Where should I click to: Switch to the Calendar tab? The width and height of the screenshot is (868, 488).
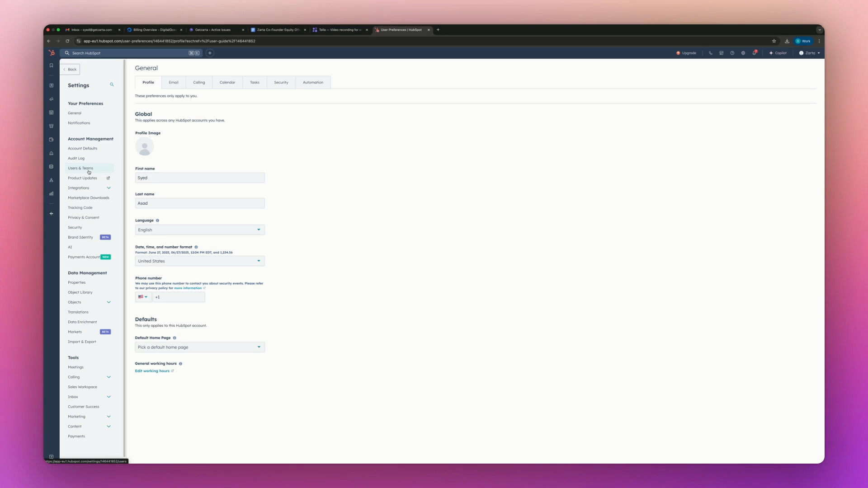[227, 82]
